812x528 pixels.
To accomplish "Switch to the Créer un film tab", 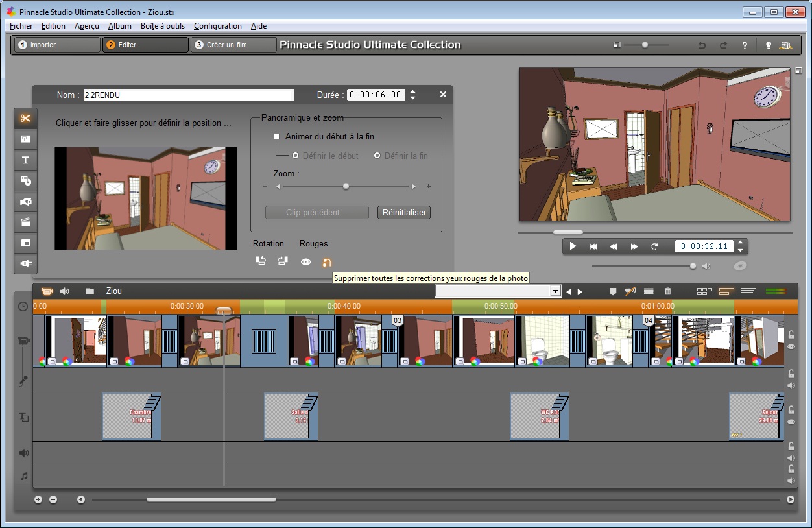I will tap(233, 45).
